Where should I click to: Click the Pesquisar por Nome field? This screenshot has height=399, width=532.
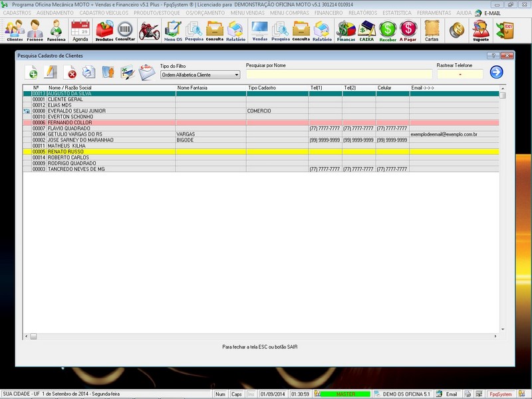coord(339,74)
